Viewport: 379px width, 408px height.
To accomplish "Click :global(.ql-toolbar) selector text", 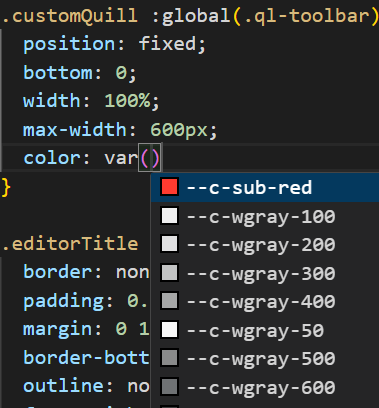I will (265, 15).
